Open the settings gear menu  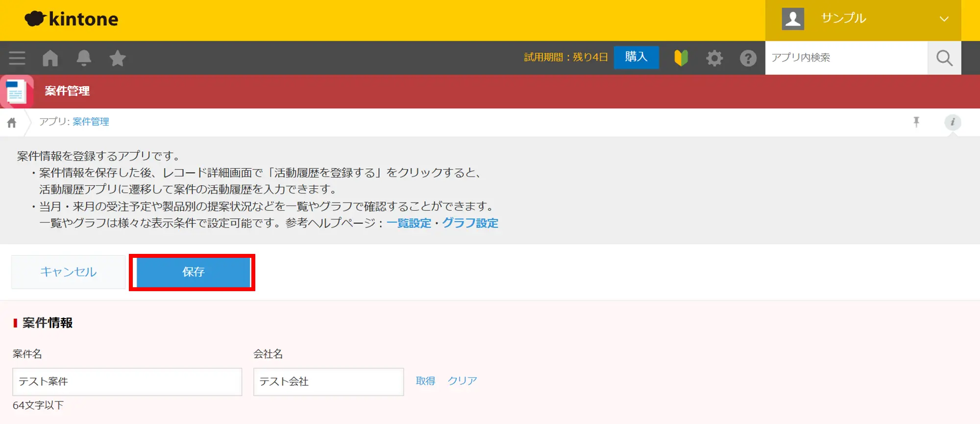point(714,58)
